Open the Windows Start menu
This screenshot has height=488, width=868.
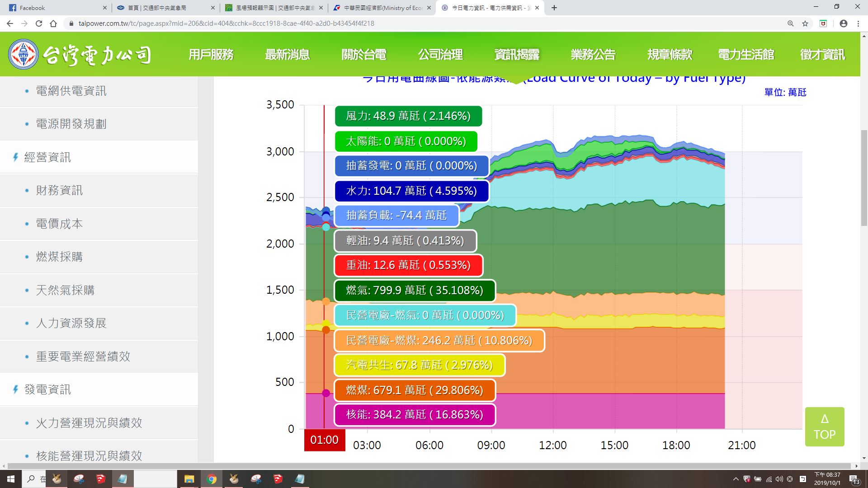tap(11, 479)
